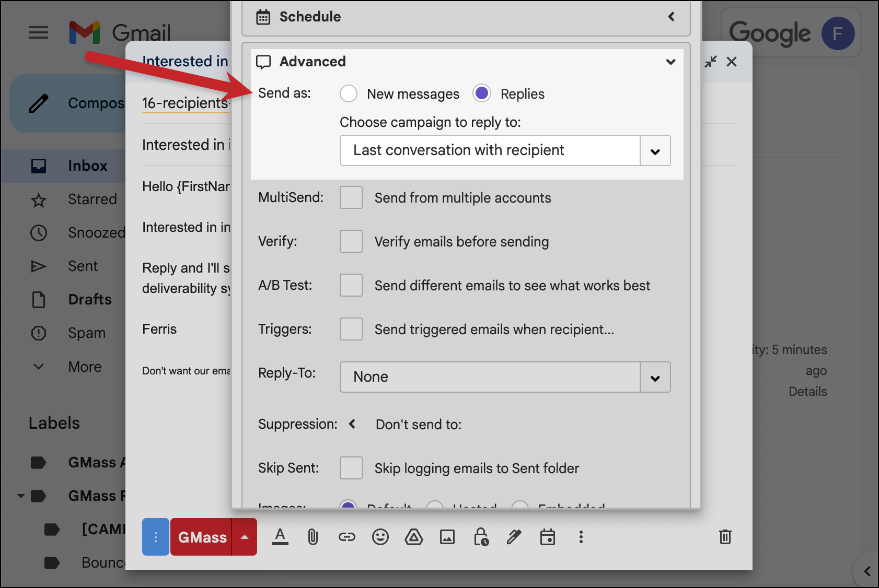879x588 pixels.
Task: Click the Bounce label tag icon
Action: pyautogui.click(x=52, y=563)
